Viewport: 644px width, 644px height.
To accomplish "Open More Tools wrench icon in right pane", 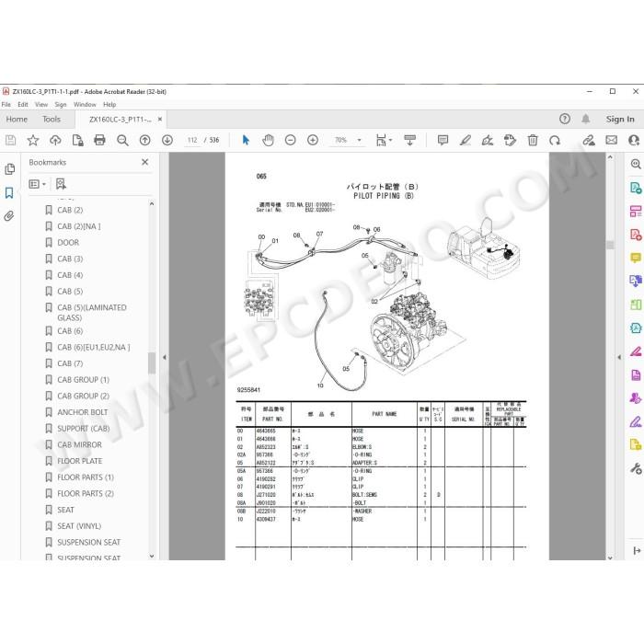I will coord(636,468).
